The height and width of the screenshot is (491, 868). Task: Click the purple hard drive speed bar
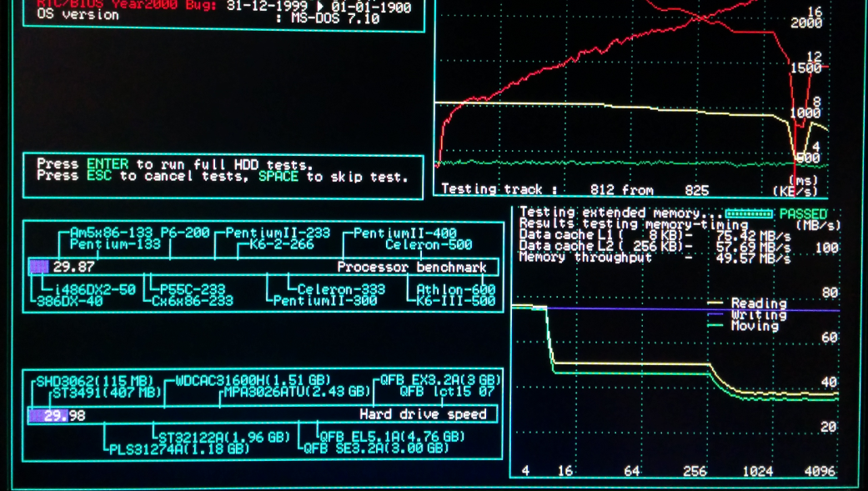[48, 415]
